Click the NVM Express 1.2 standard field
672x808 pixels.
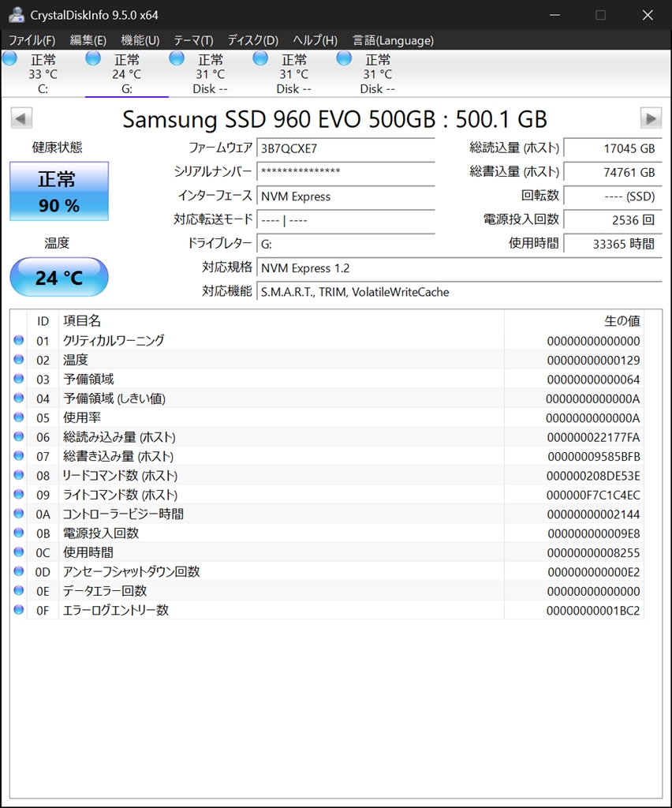459,268
